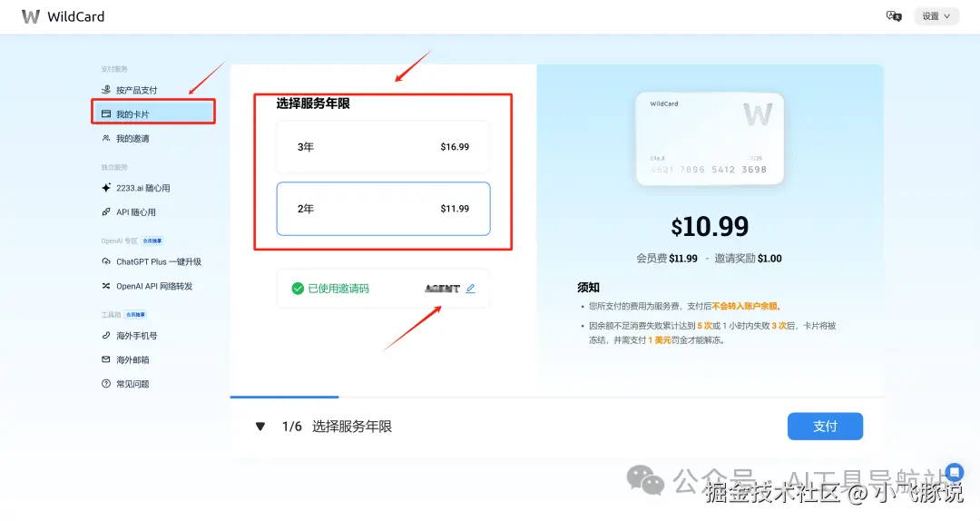Open the chat support bubble icon

(x=955, y=472)
